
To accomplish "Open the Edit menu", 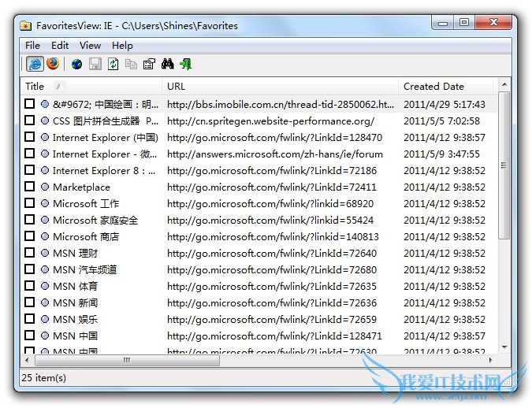I will (x=60, y=46).
